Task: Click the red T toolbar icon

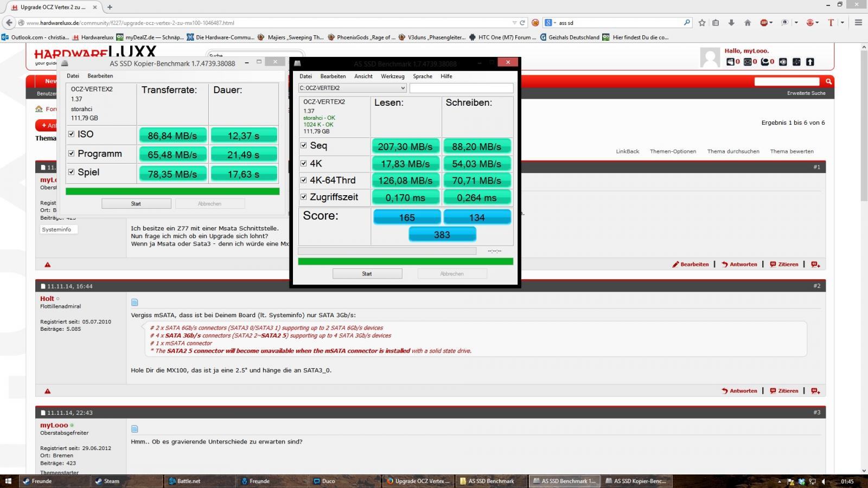Action: 831,23
